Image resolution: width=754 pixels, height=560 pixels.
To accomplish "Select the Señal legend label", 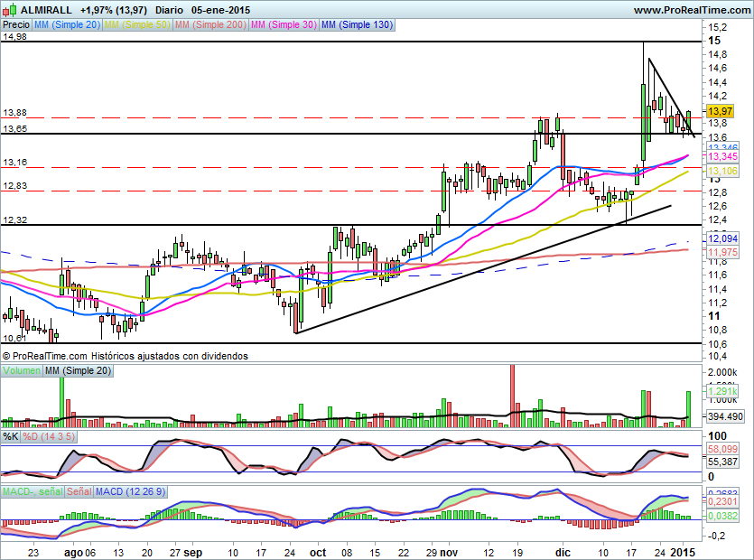I will point(79,491).
